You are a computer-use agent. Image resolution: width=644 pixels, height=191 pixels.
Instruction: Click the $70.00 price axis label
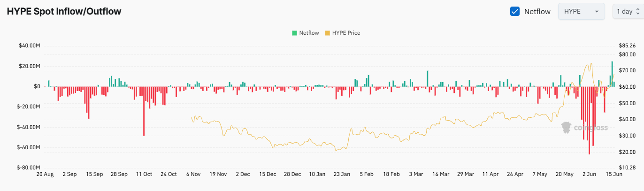tap(628, 71)
